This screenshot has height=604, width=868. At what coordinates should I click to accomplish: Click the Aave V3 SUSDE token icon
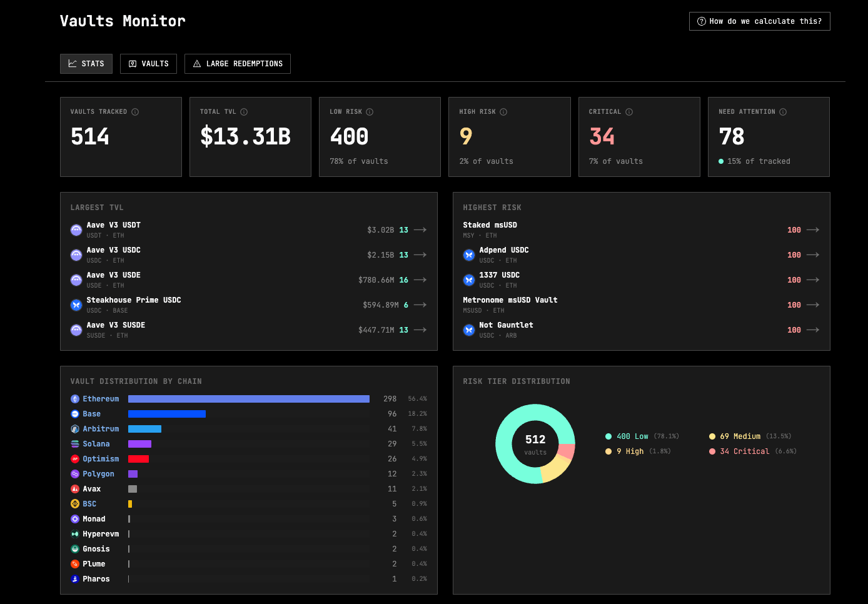pyautogui.click(x=76, y=330)
